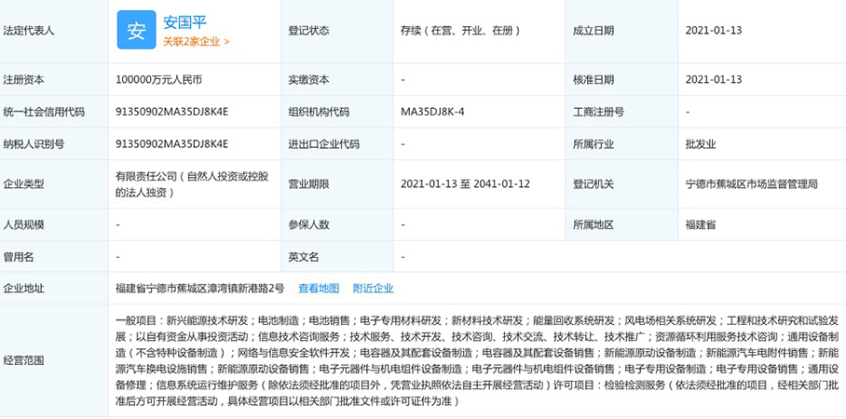
Task: Open legal representative 安国平 link
Action: coord(185,23)
